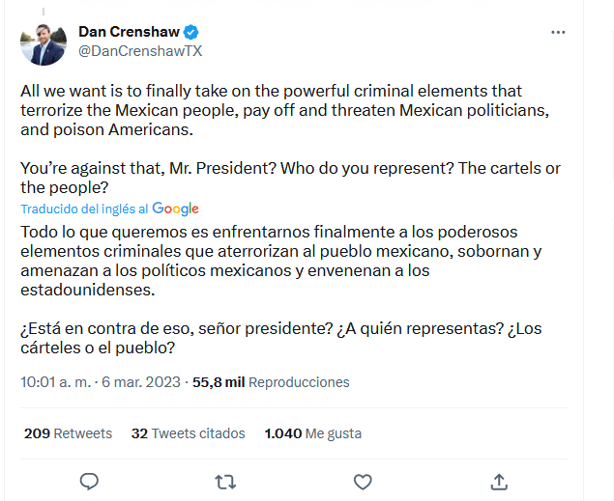The width and height of the screenshot is (614, 501).
Task: Click "Traducido del inglés al" translation label
Action: 84,209
